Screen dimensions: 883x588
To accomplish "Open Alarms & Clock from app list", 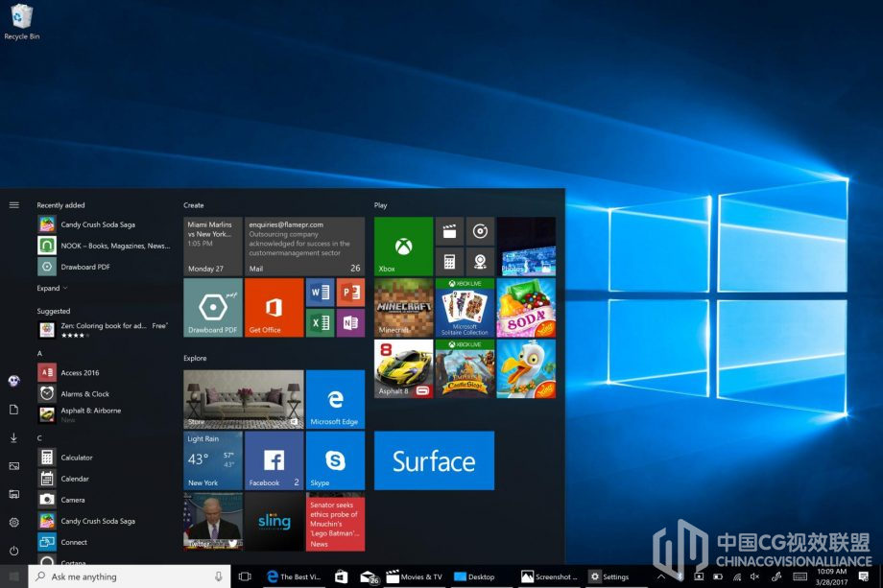I will pyautogui.click(x=105, y=394).
